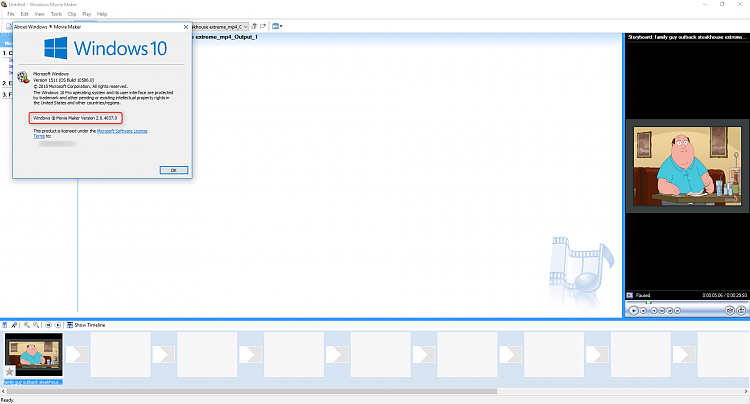Click the Paused status icon in preview
750x404 pixels.
tap(630, 295)
